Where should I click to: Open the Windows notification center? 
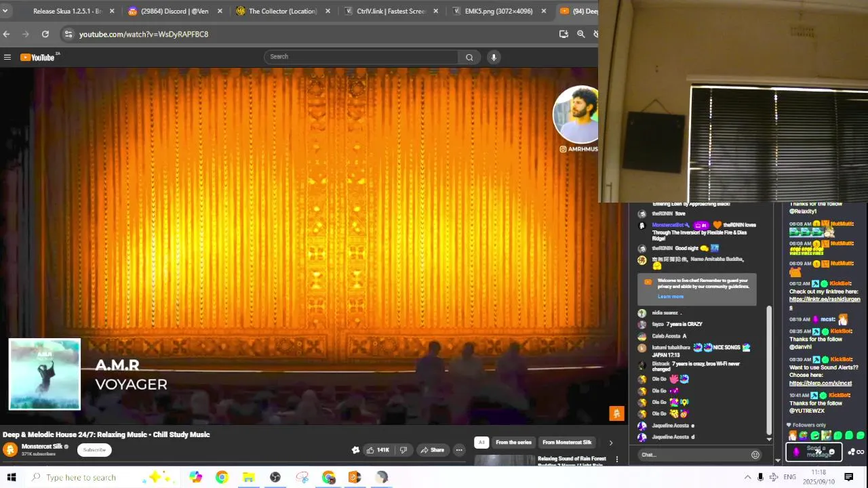pyautogui.click(x=848, y=477)
